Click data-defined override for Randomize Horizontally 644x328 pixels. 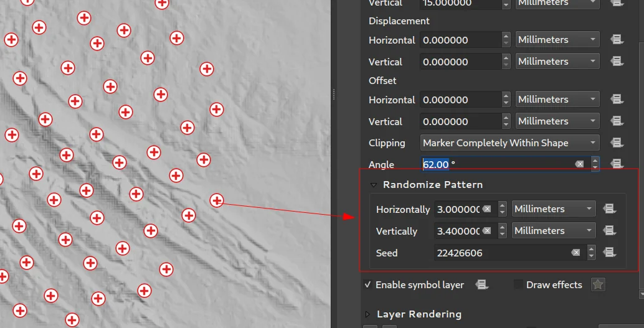pos(609,209)
